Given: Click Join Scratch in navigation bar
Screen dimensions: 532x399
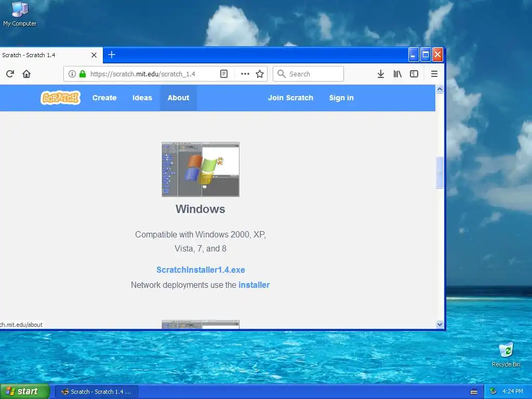Looking at the screenshot, I should (290, 98).
